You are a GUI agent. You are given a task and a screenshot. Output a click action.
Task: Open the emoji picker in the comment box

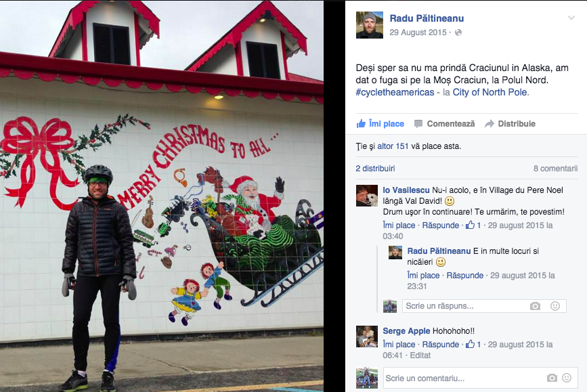[x=567, y=378]
